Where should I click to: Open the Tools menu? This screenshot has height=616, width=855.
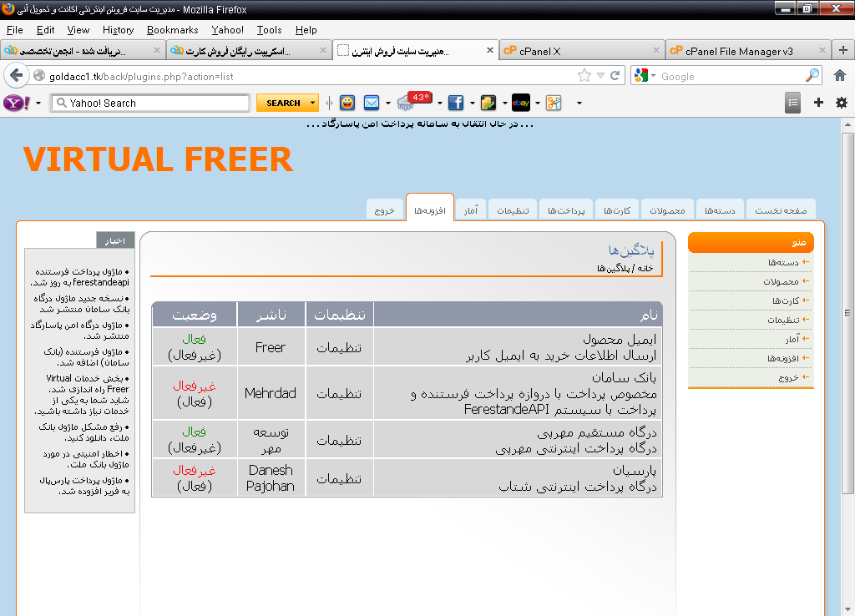(269, 30)
